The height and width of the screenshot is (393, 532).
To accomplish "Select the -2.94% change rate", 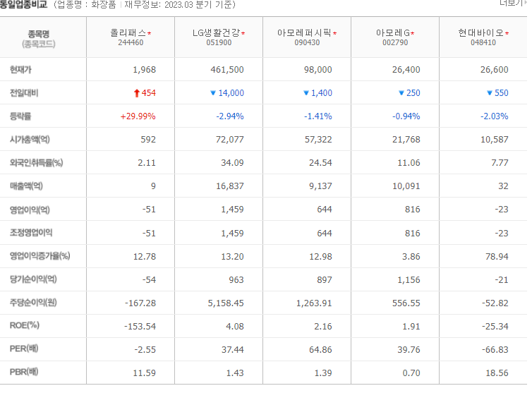I will click(230, 116).
